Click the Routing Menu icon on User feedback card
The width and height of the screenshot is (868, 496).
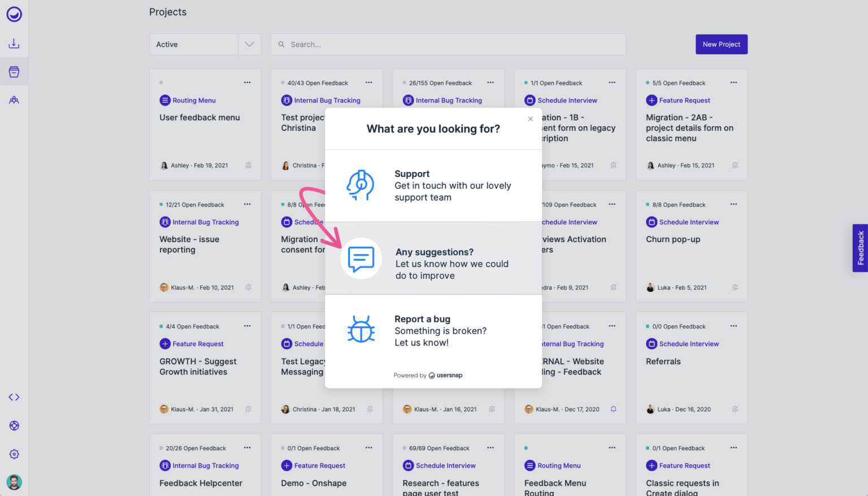165,100
